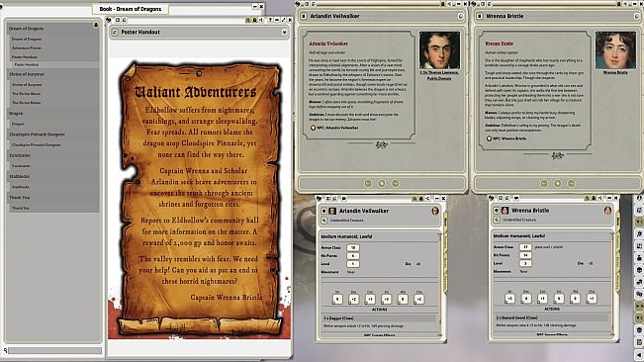Click Wrenna Bristle portrait image in story page
Viewport: 644px width, 362px height.
pos(615,50)
